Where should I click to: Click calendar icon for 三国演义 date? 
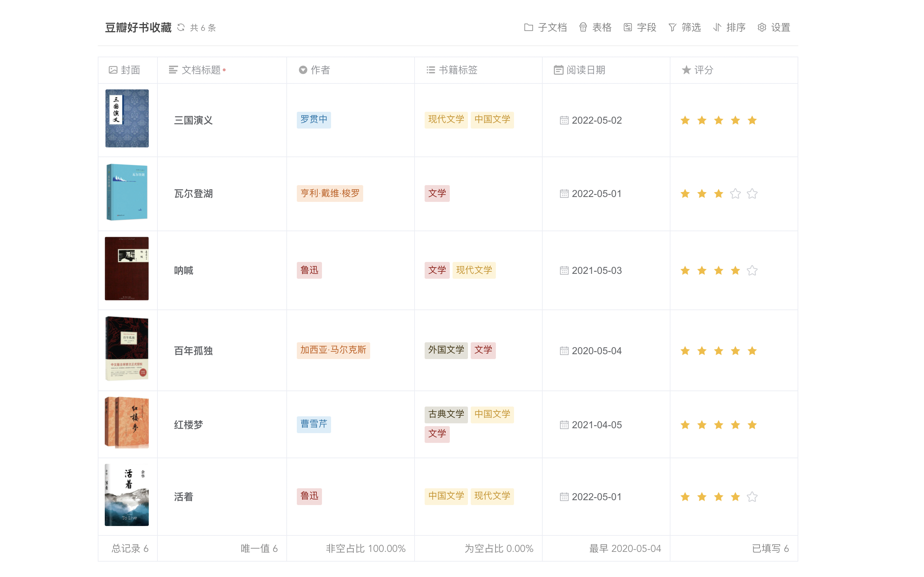564,120
